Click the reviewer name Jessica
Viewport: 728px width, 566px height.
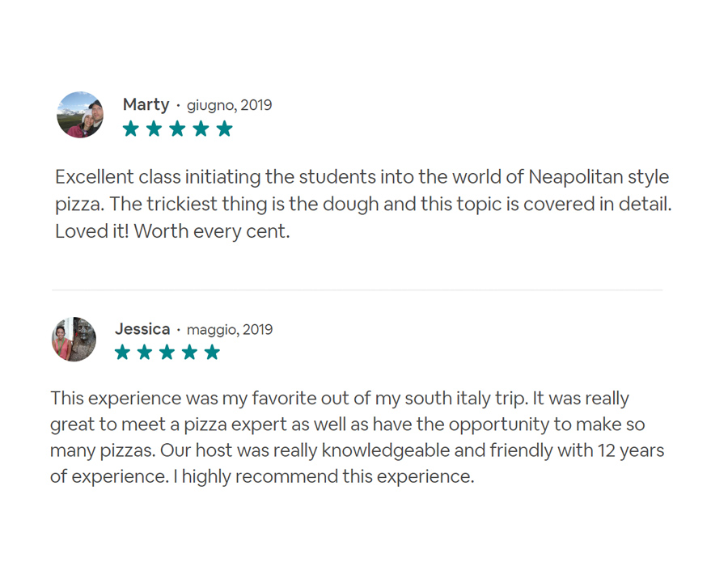[x=142, y=329]
